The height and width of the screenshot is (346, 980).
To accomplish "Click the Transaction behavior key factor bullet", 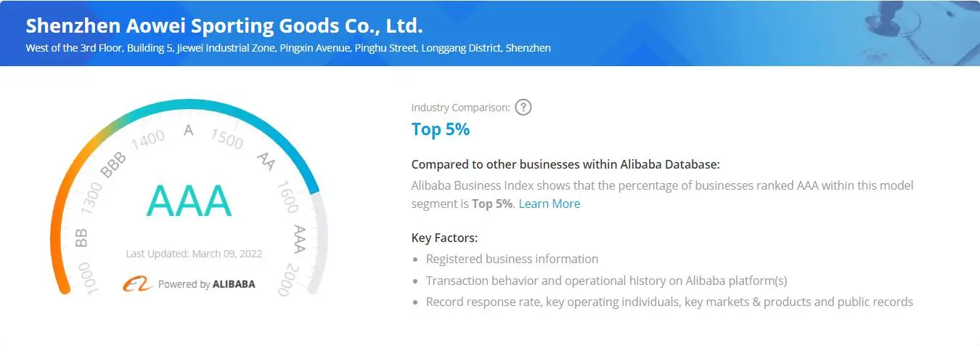I will click(x=606, y=281).
